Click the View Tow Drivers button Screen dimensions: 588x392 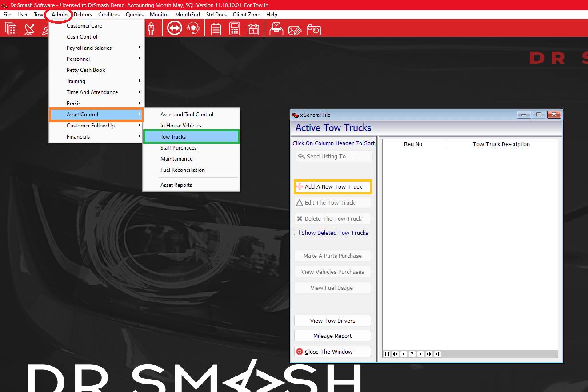[x=332, y=321]
